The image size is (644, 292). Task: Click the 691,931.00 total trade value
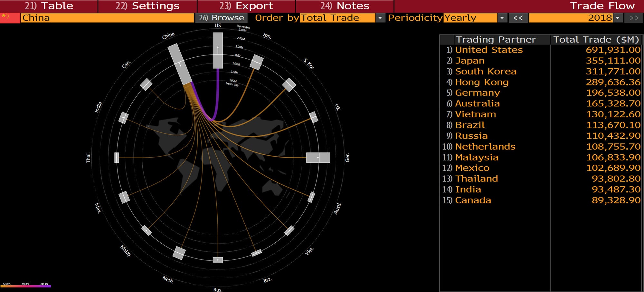coord(613,50)
